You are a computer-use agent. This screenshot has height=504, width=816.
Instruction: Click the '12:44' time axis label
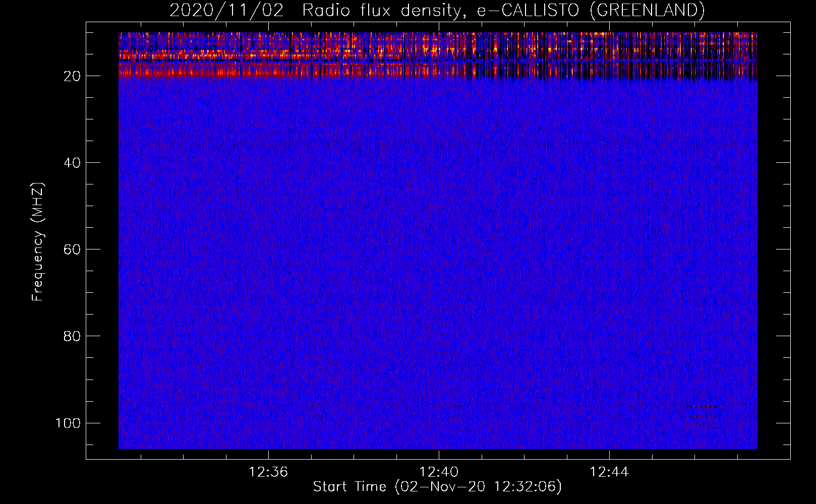(609, 472)
